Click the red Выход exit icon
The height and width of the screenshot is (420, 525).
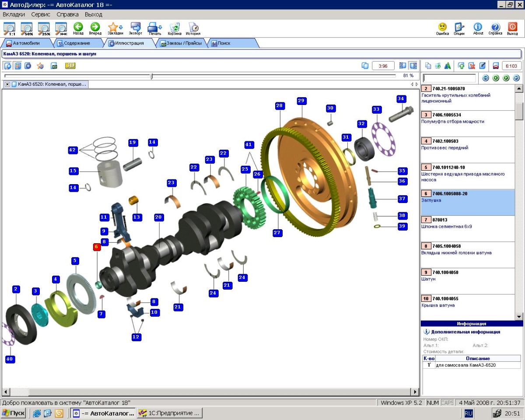click(x=512, y=29)
